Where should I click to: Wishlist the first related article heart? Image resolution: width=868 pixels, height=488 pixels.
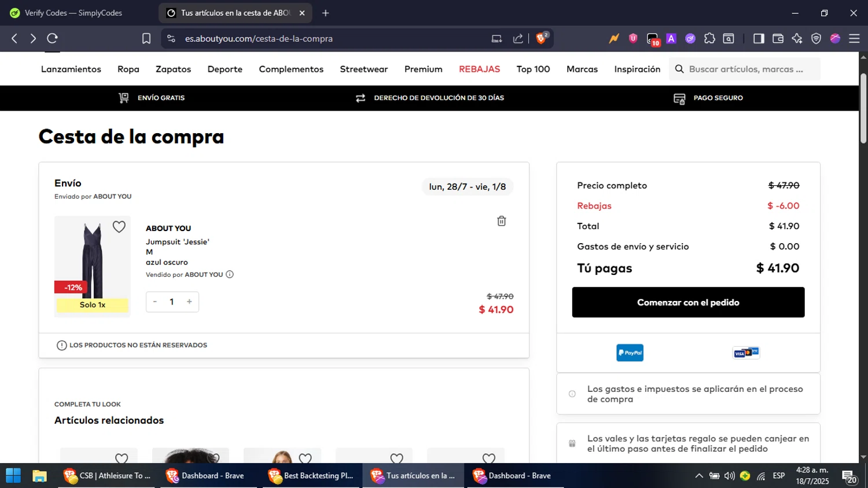pos(122,458)
